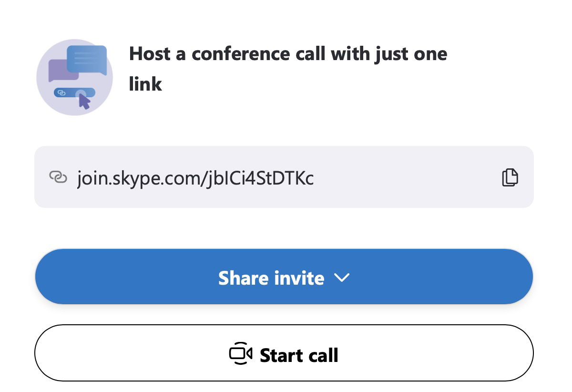Click the chain link icon beside join.skype.com
The image size is (572, 392).
[x=58, y=178]
